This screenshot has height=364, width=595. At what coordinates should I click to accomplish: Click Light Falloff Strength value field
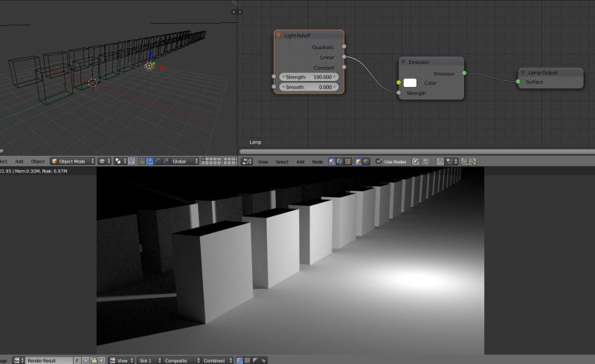pyautogui.click(x=309, y=77)
